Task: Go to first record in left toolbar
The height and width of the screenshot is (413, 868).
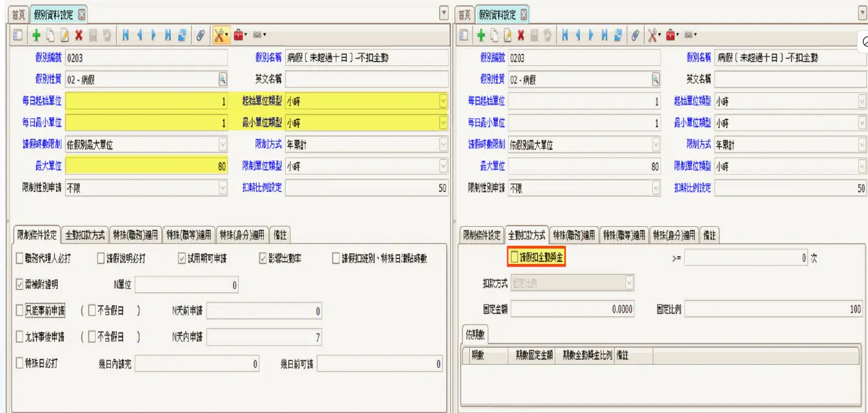Action: [126, 35]
